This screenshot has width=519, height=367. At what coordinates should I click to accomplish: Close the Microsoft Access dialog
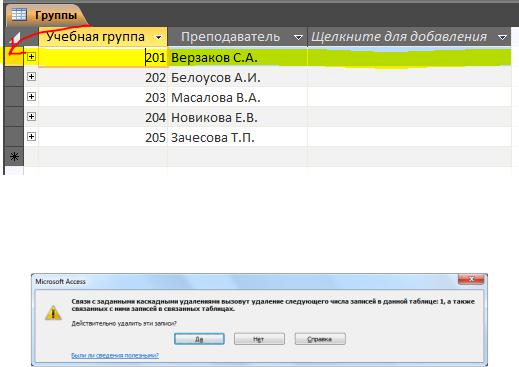tap(471, 279)
